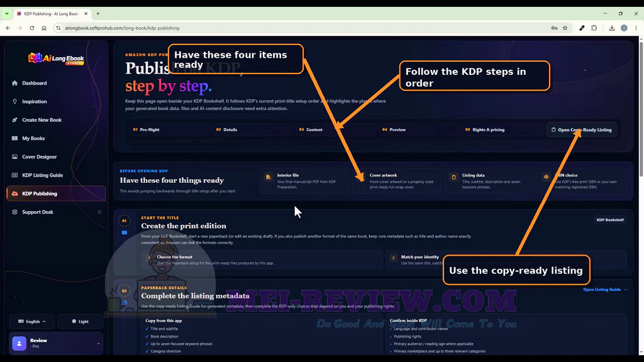Image resolution: width=644 pixels, height=362 pixels.
Task: Click the KDP Bookshelf button
Action: point(610,220)
